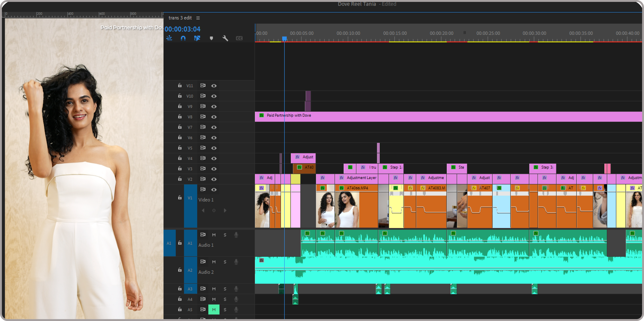This screenshot has width=644, height=321.
Task: Click ruler at 00:00:20:00
Action: pyautogui.click(x=441, y=33)
